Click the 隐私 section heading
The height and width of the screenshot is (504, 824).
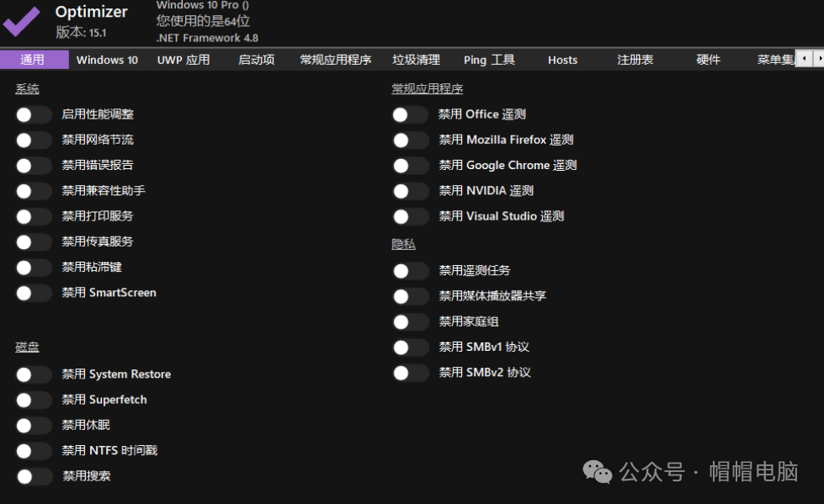coord(404,244)
